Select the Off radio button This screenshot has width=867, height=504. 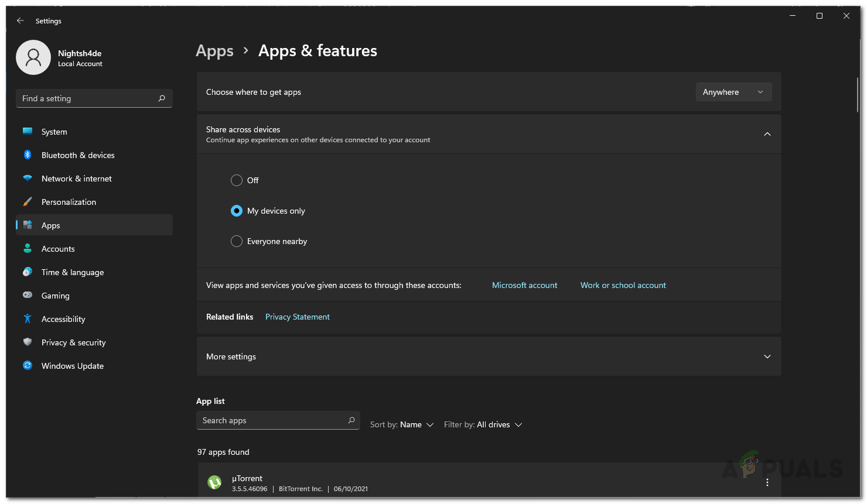(237, 180)
